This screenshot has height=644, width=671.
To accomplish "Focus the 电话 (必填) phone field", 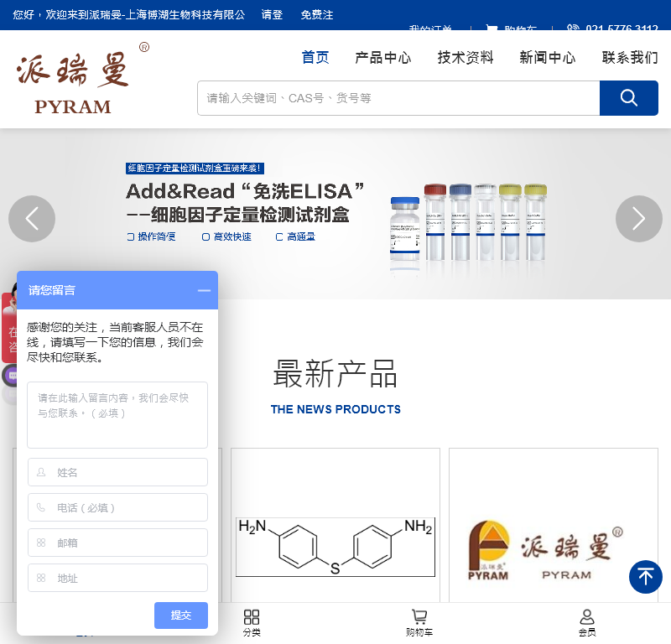I will pyautogui.click(x=117, y=507).
